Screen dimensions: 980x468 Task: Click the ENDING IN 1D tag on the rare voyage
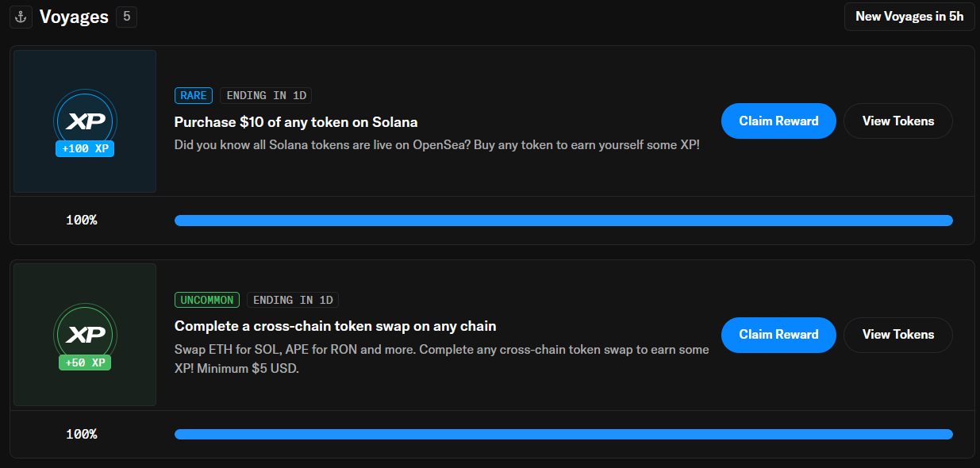click(x=266, y=96)
